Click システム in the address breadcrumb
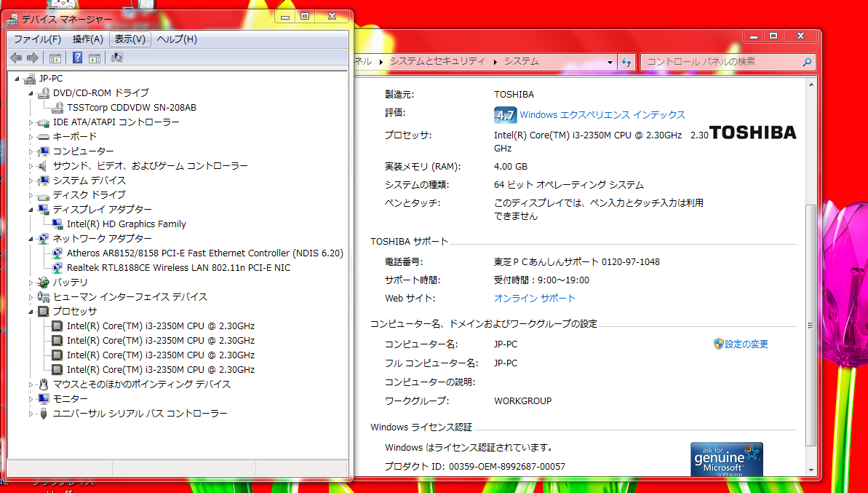The image size is (868, 493). pos(522,61)
